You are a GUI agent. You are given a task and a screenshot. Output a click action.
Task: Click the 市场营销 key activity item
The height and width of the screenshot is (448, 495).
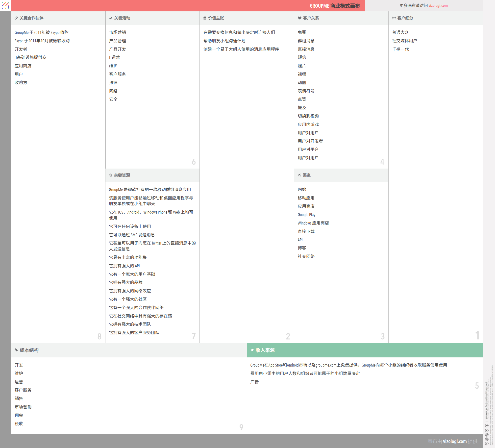(x=118, y=32)
